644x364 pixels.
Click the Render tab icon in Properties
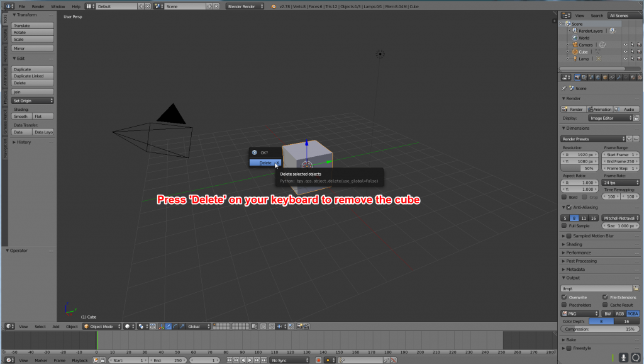point(577,77)
